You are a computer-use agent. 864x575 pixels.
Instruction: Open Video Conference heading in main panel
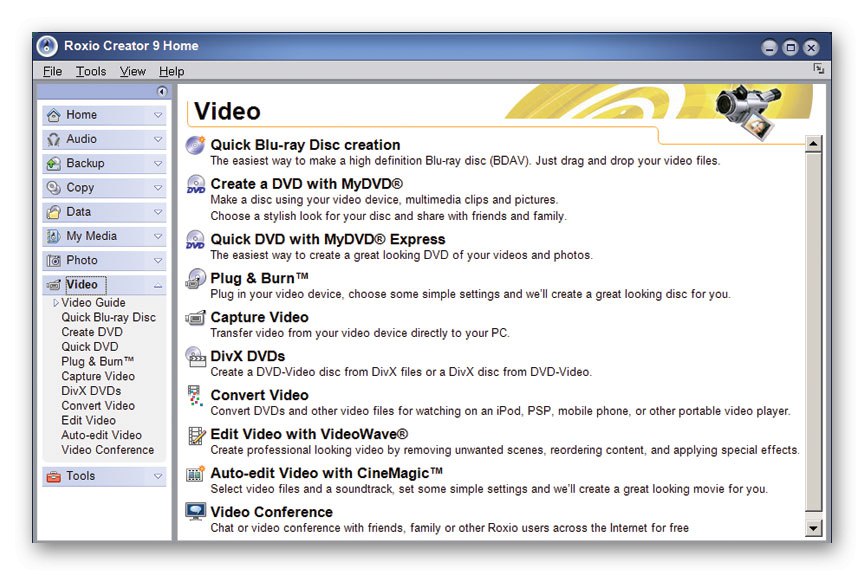point(272,512)
